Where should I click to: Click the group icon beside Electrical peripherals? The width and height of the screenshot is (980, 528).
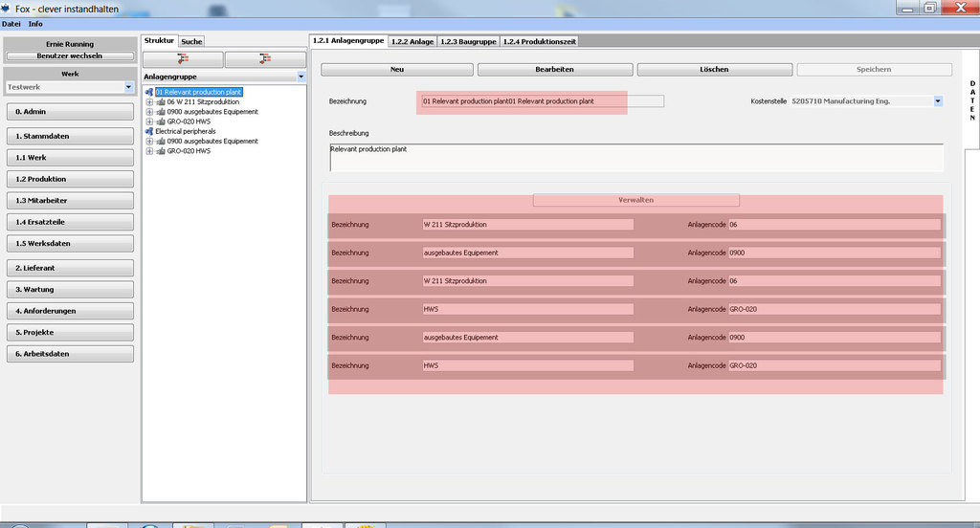(148, 131)
